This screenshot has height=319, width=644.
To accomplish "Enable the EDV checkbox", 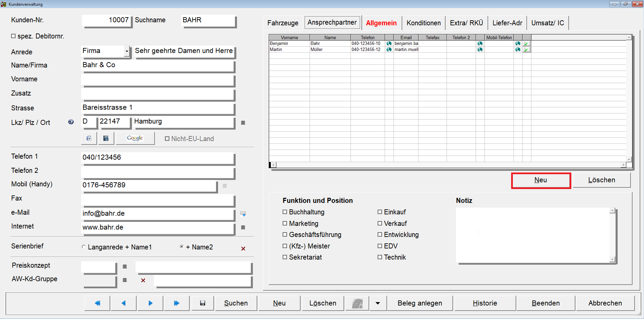I will coord(380,246).
